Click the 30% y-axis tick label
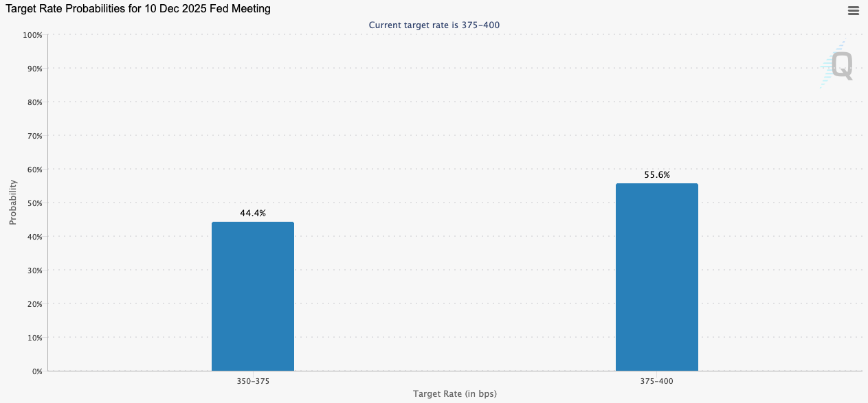This screenshot has height=403, width=868. 34,270
